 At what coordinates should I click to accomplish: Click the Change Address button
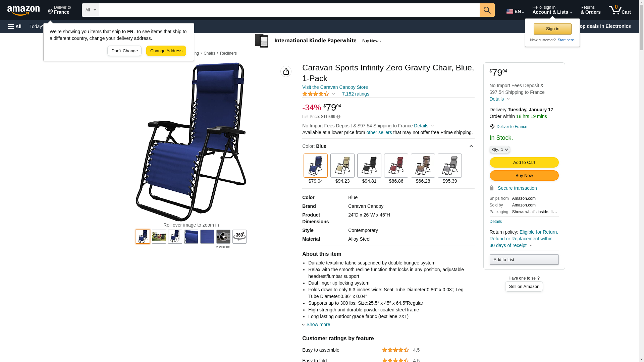[x=166, y=51]
